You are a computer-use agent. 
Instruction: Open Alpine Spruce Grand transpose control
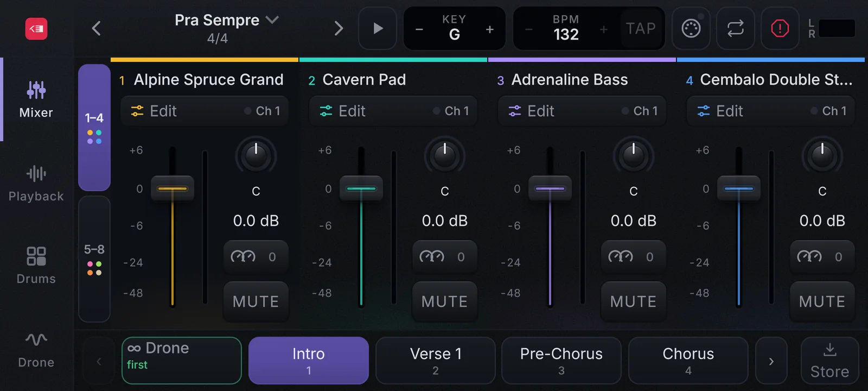click(256, 257)
